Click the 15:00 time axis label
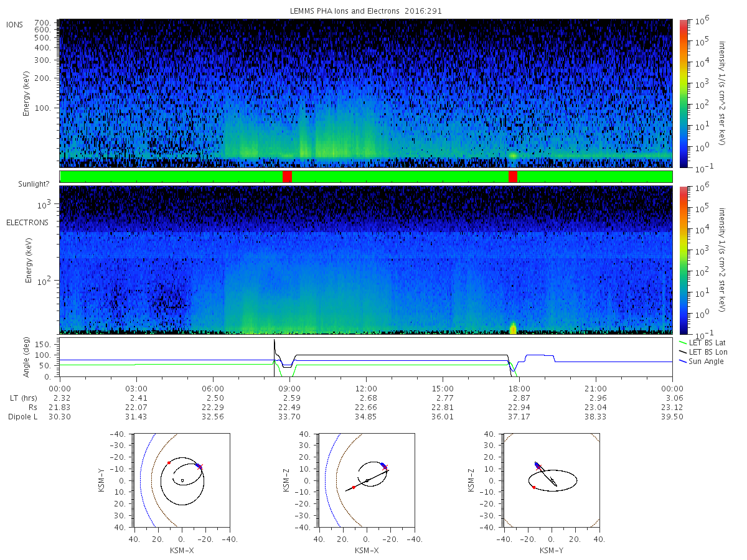 tap(443, 388)
